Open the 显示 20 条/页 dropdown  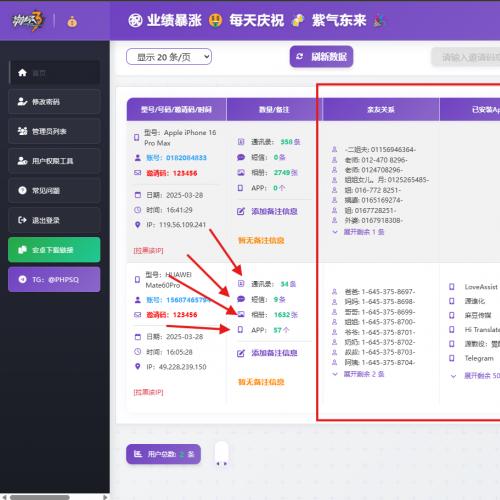pos(169,57)
